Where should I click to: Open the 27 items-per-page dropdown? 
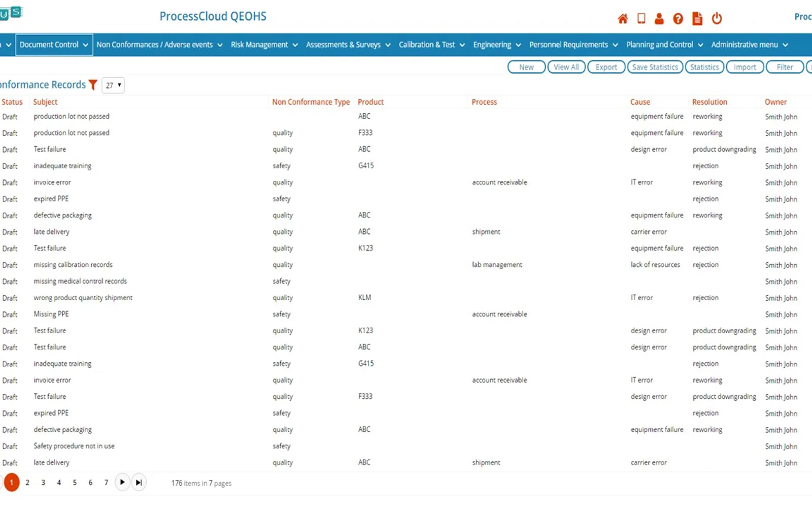click(113, 85)
